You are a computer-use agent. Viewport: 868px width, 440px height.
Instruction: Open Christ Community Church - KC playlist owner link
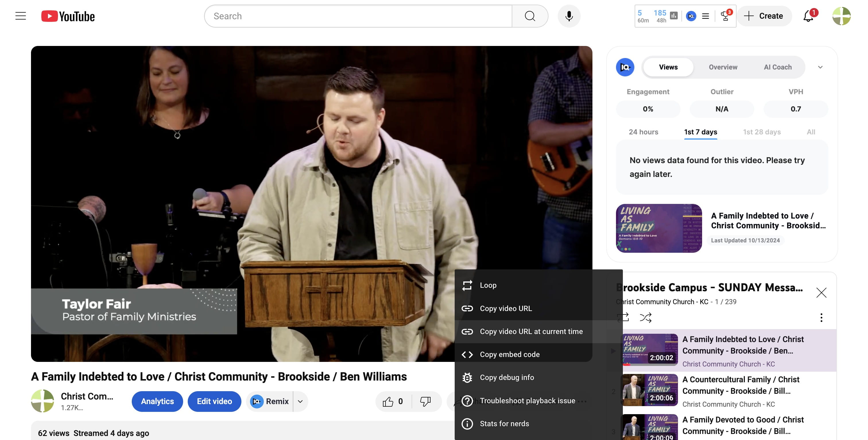662,302
